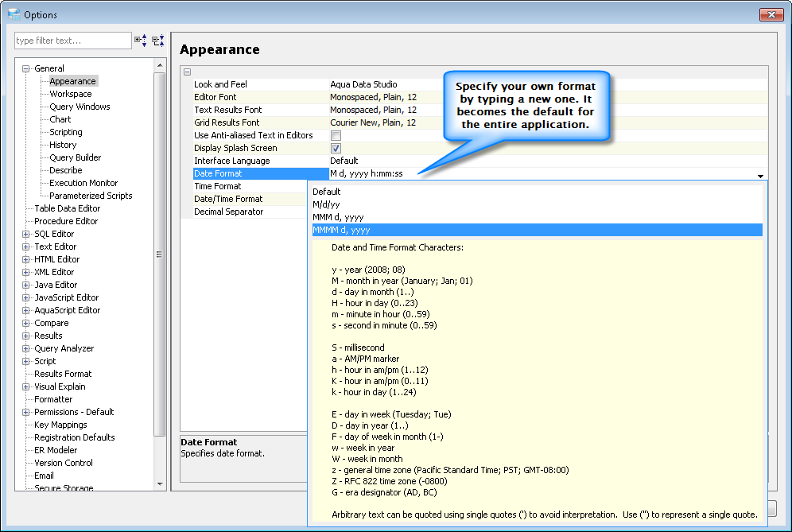Image resolution: width=792 pixels, height=532 pixels.
Task: Uncheck Display Splash Screen
Action: coord(336,148)
